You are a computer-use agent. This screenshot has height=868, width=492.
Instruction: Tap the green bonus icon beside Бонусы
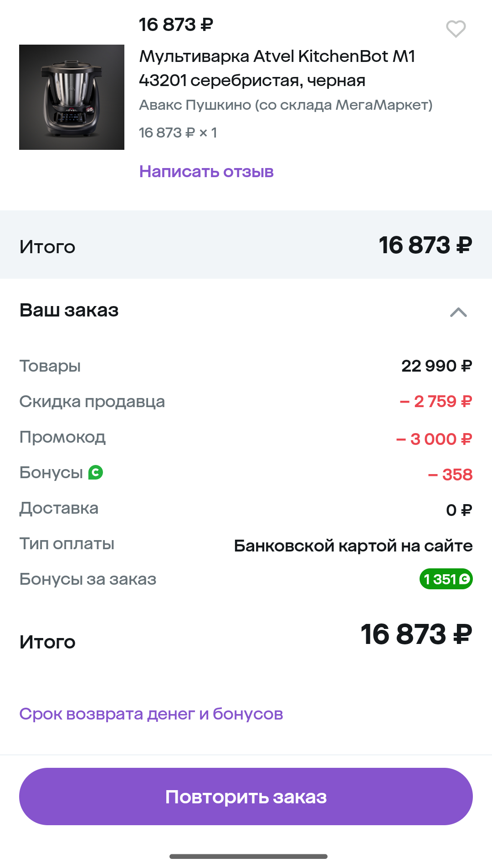[x=96, y=472]
